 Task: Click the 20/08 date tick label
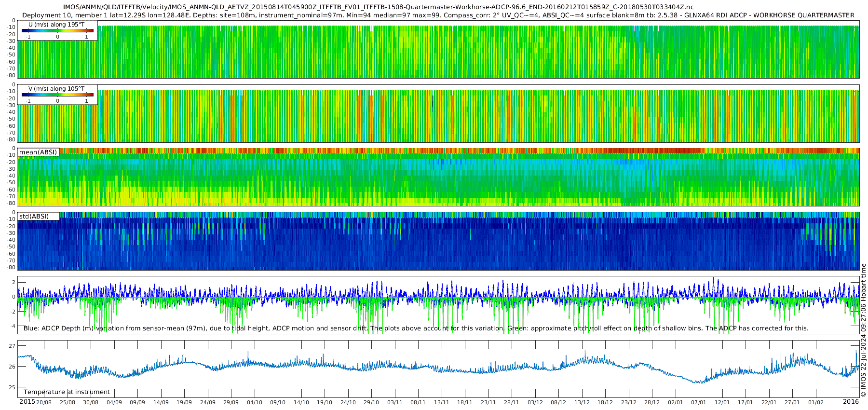pos(44,402)
